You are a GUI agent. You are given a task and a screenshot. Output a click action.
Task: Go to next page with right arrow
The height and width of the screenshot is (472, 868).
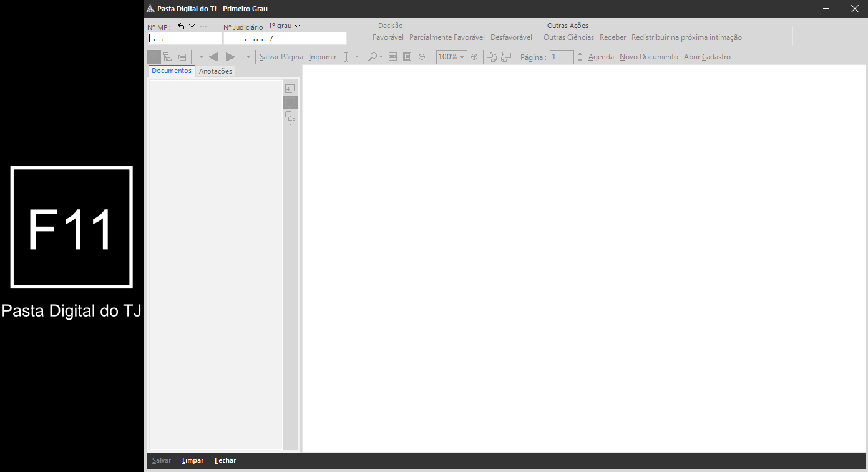[230, 57]
